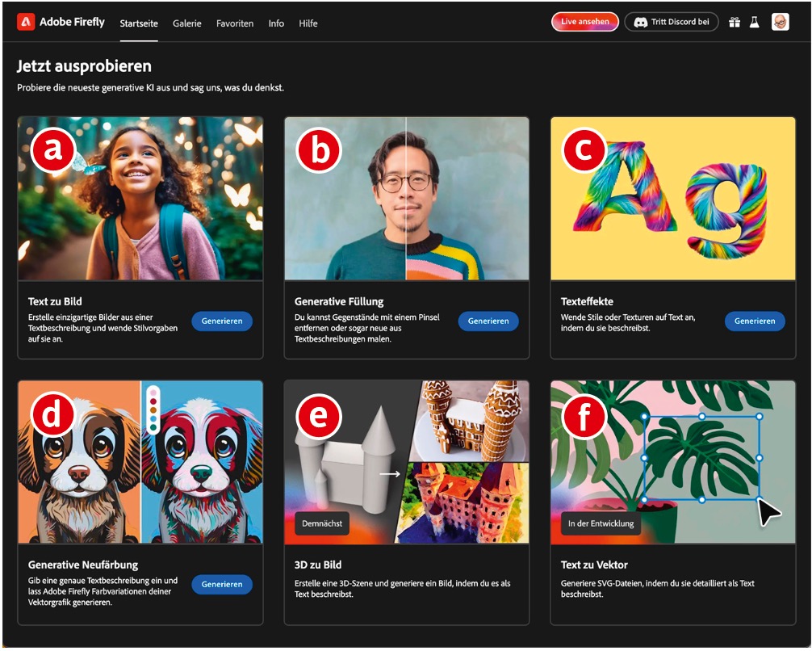Switch to the Startseite tab
812x651 pixels.
tap(139, 23)
